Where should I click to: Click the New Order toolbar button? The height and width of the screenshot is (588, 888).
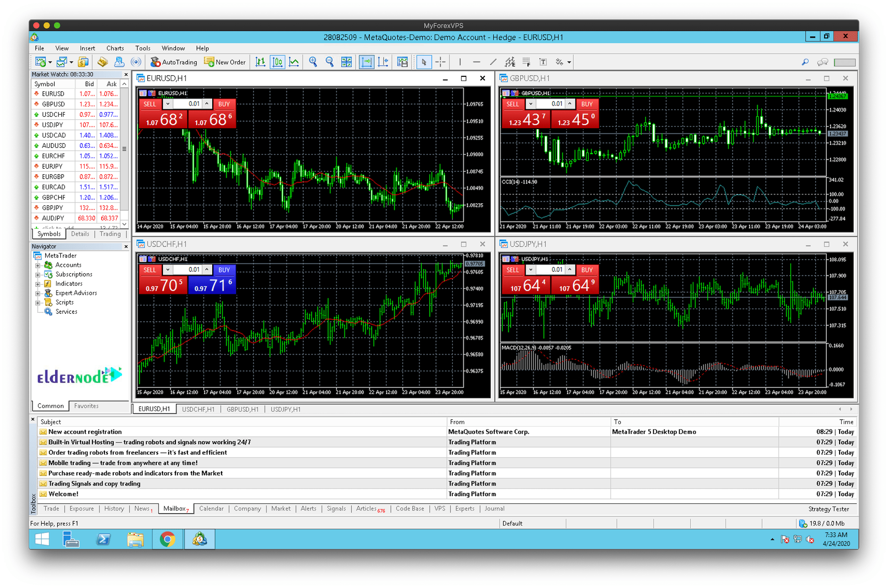(x=225, y=62)
